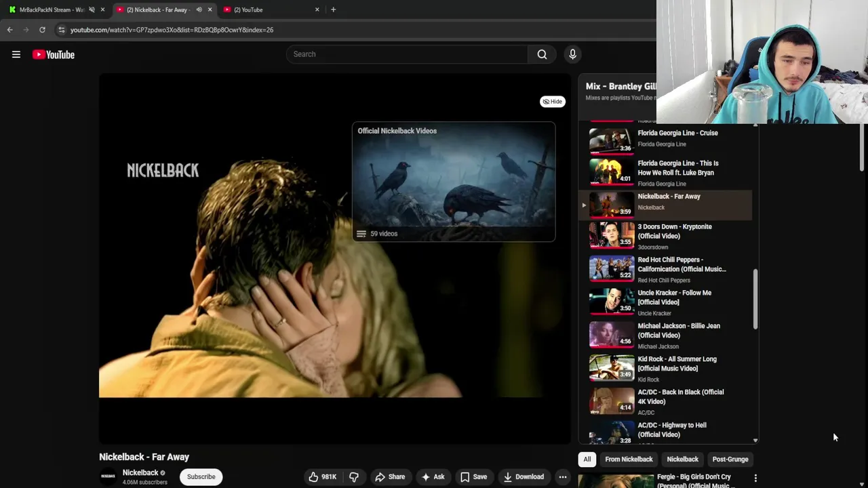Like the video with 981K likes
Viewport: 868px width, 488px height.
coord(323,477)
